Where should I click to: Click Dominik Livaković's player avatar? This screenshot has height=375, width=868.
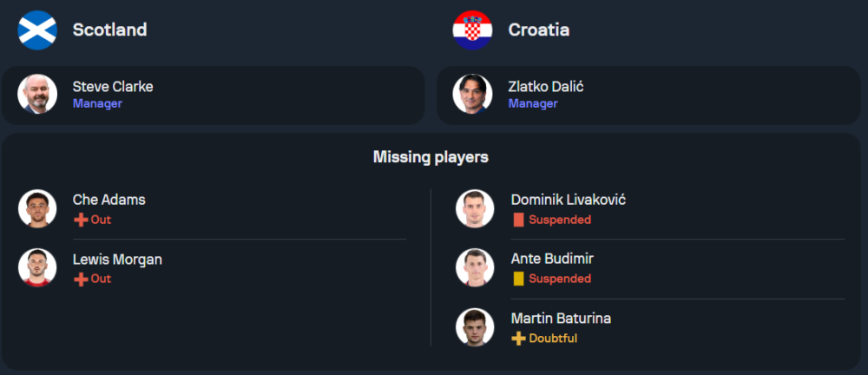tap(475, 208)
